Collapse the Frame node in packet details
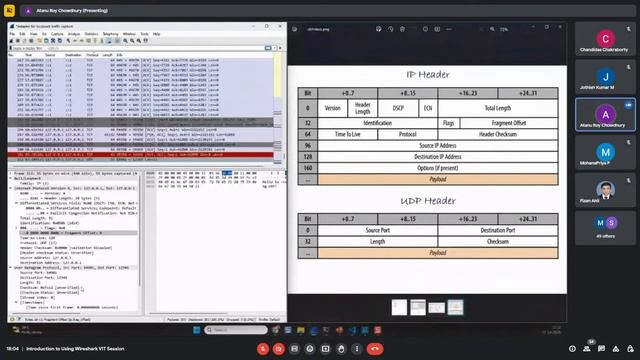 click(11, 173)
